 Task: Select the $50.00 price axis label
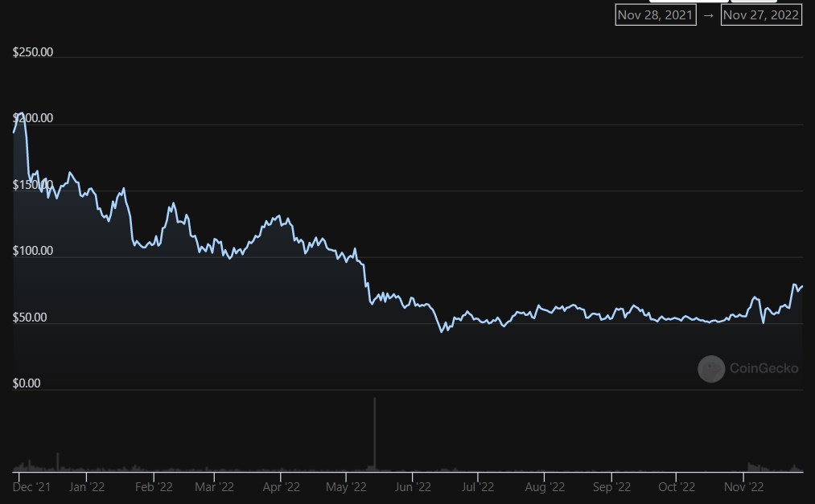pyautogui.click(x=30, y=318)
